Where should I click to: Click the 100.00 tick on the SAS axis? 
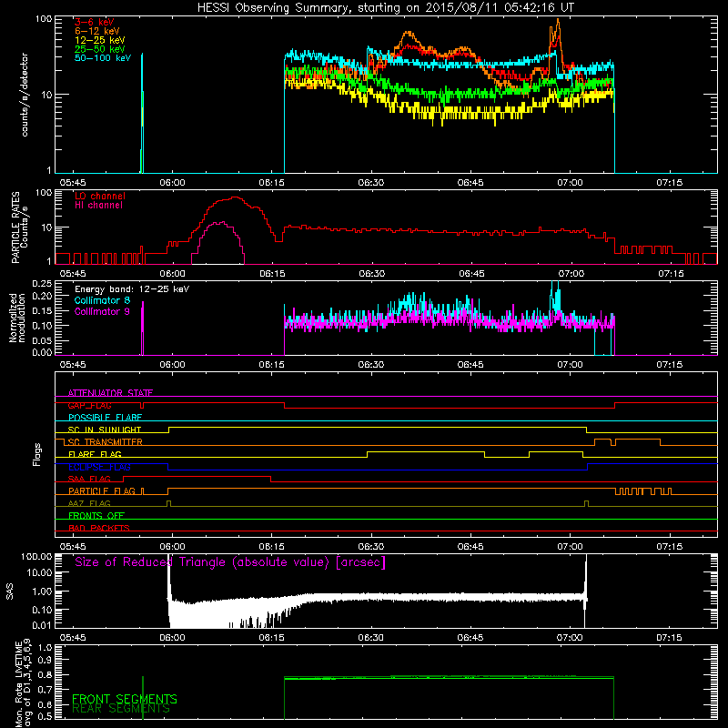coord(36,557)
